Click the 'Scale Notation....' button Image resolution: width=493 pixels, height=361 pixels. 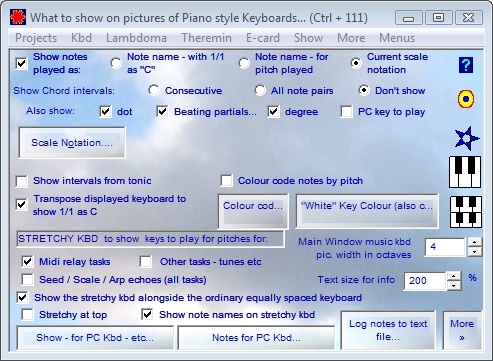(x=72, y=143)
